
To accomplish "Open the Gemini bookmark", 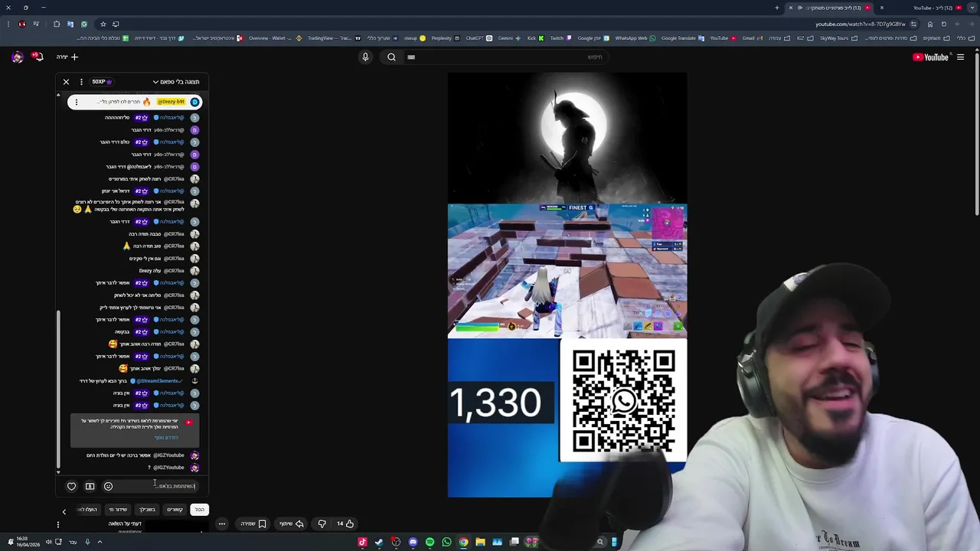I will click(508, 38).
